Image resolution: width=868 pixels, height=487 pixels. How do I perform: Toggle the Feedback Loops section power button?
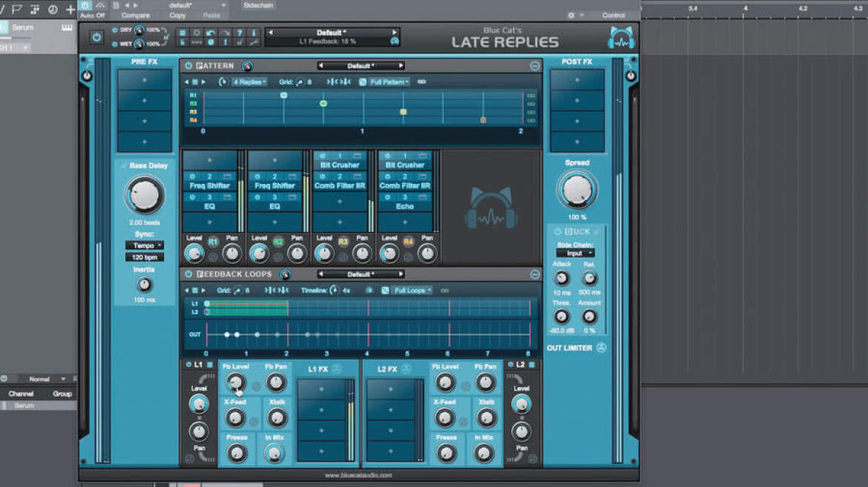click(188, 274)
